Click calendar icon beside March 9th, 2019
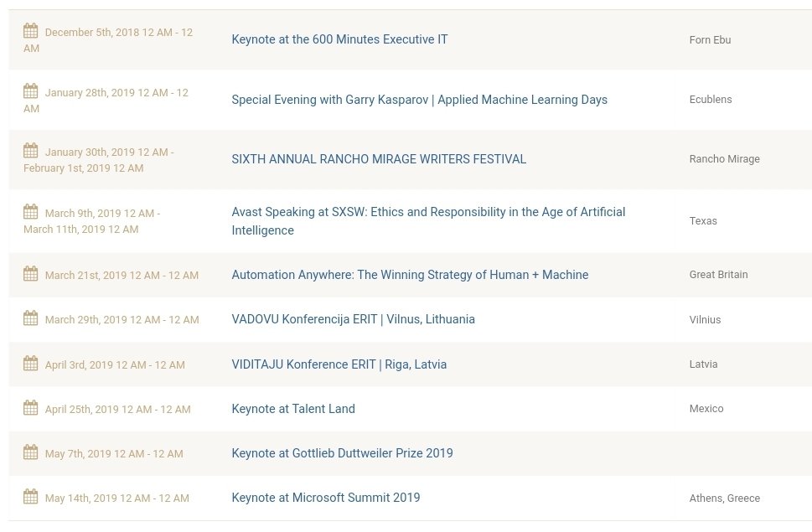 (x=30, y=212)
